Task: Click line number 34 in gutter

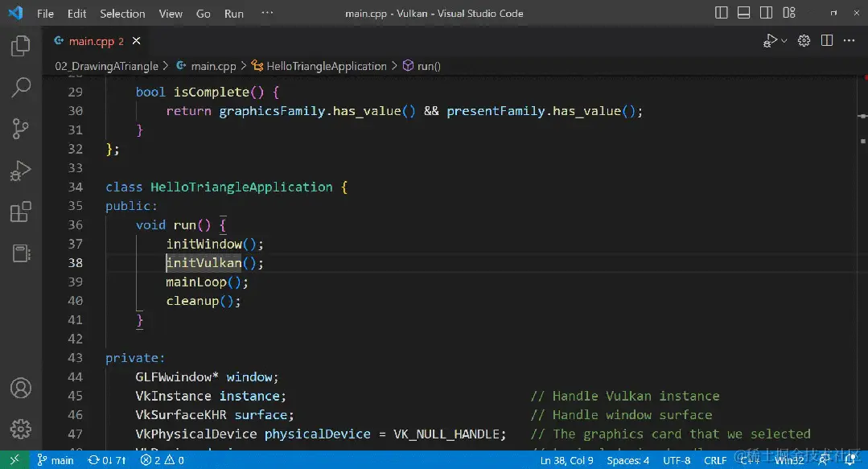Action: pos(76,187)
